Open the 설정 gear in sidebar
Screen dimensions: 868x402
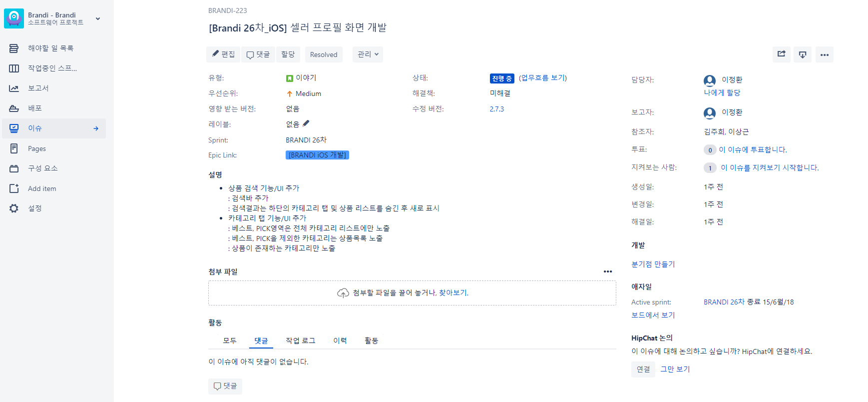[14, 208]
